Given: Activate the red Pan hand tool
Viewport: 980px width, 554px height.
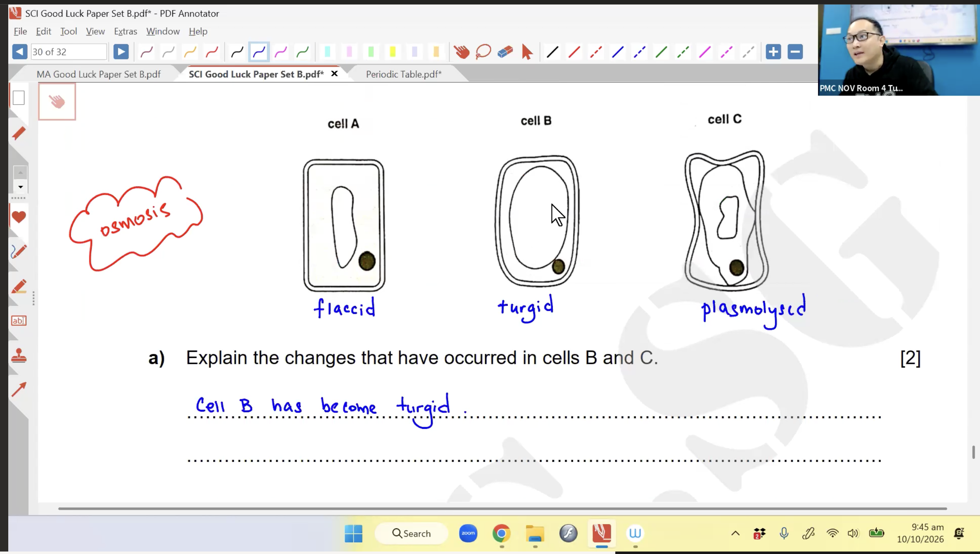Looking at the screenshot, I should [461, 52].
